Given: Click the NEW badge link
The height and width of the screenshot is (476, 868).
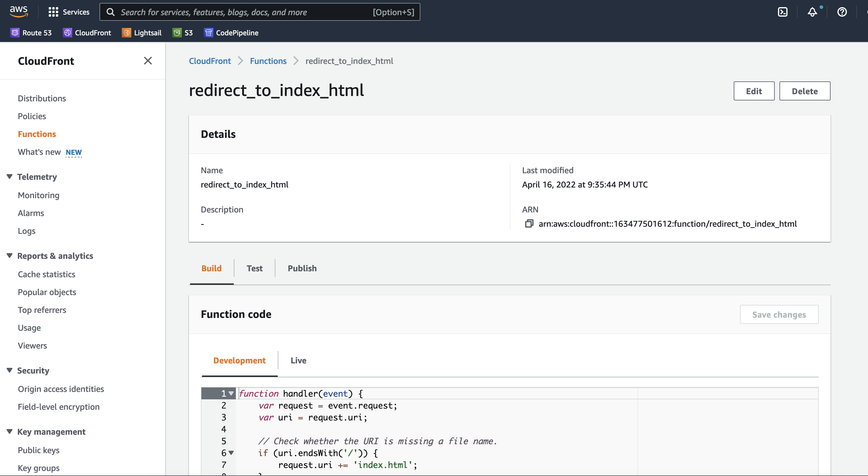Looking at the screenshot, I should point(73,152).
